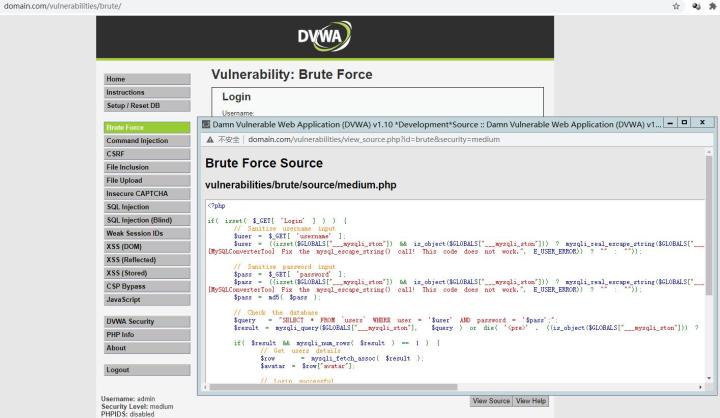Click the Brute Force Source heading
Viewport: 720px width, 418px height.
(264, 163)
